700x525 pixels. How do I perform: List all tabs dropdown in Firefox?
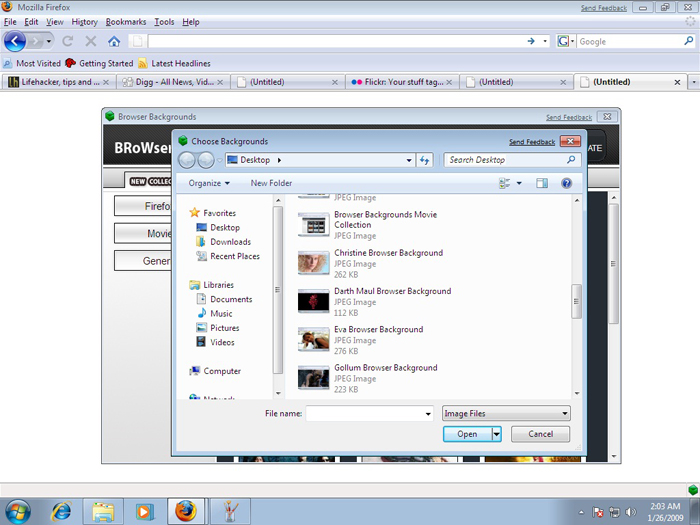click(x=694, y=82)
